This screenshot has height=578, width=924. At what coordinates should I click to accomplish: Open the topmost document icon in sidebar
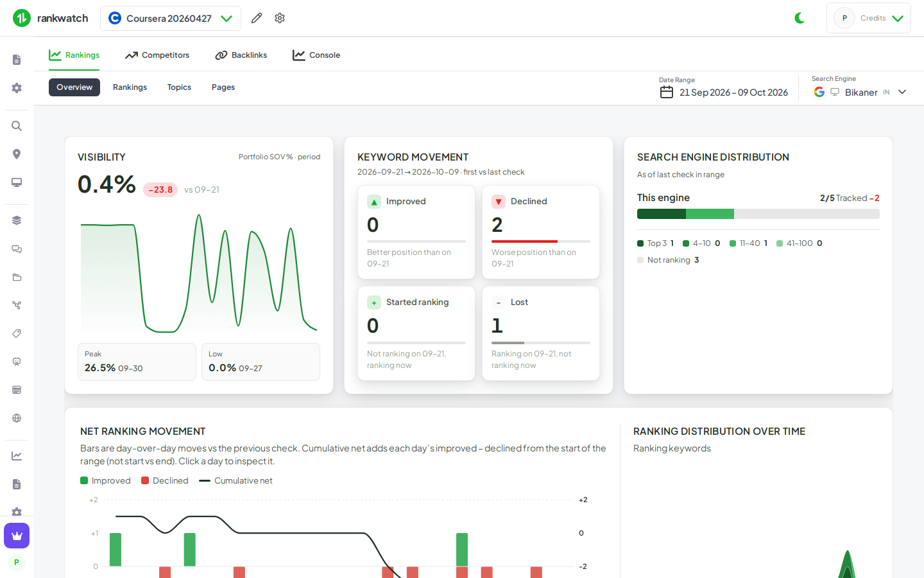click(x=17, y=60)
